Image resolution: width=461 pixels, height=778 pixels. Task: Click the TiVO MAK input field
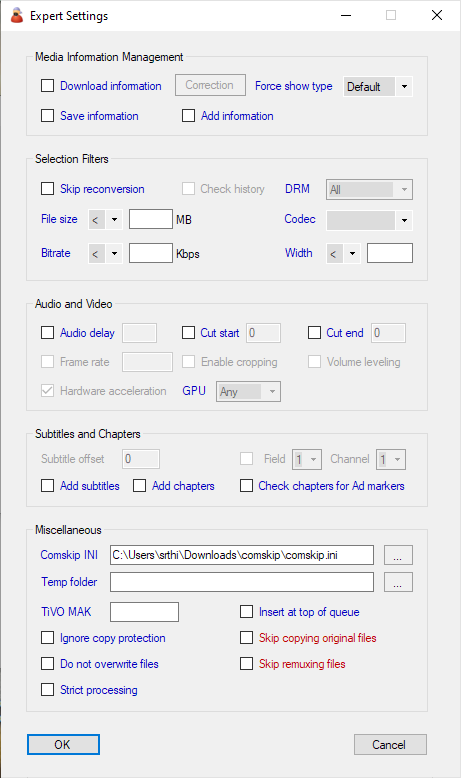(144, 612)
